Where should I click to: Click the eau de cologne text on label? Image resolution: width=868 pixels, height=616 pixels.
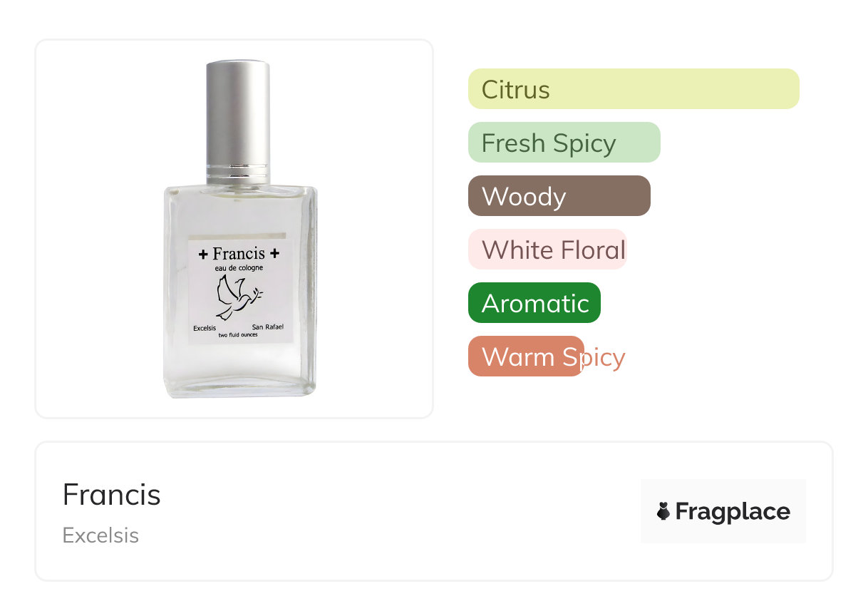(239, 267)
